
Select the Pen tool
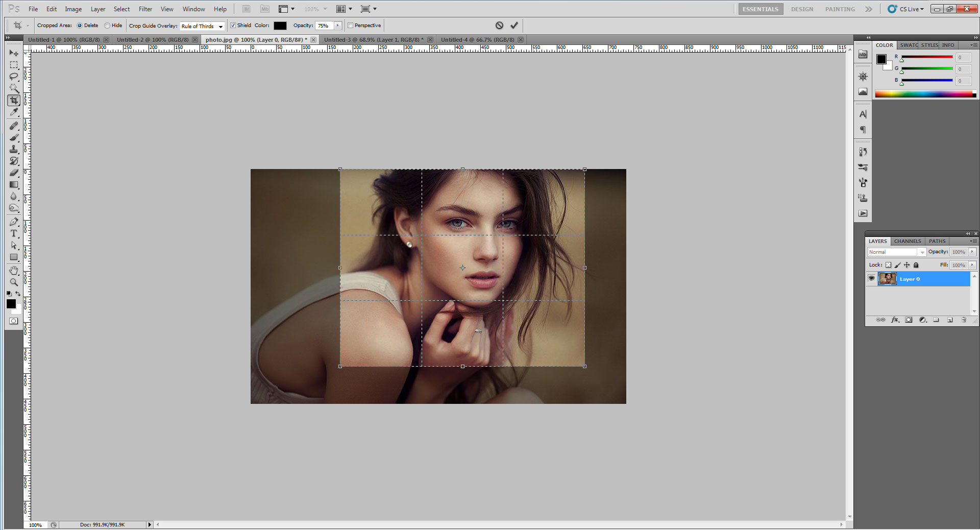pos(14,222)
